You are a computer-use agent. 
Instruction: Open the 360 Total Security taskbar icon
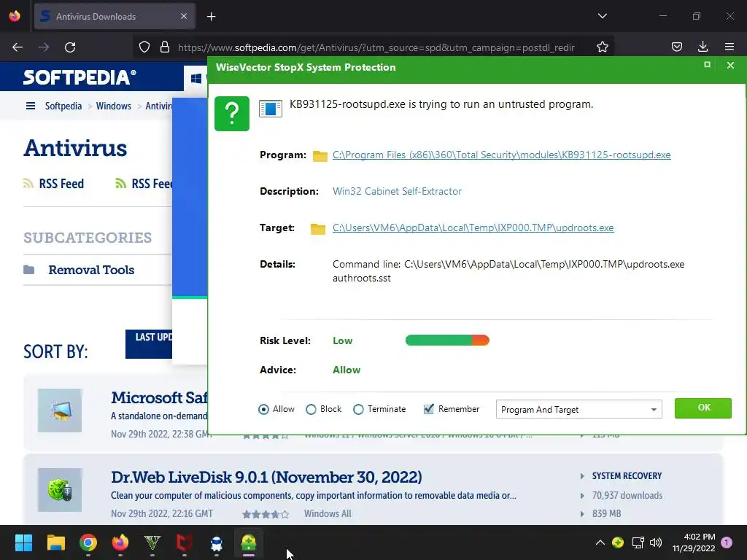coord(249,542)
